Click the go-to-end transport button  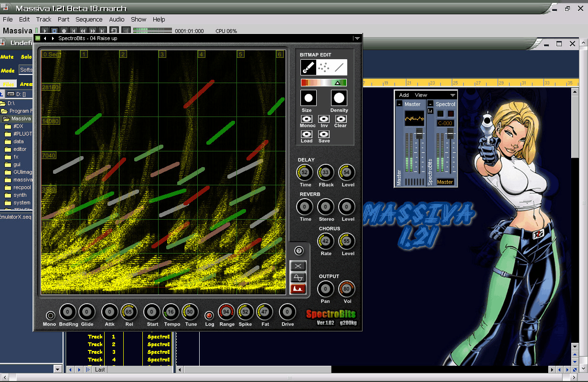(x=102, y=31)
